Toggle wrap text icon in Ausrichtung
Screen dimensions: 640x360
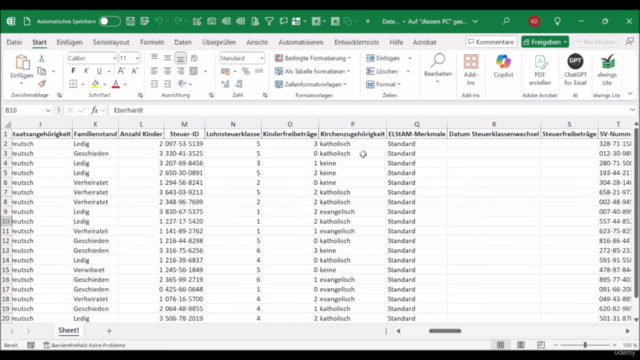tap(194, 58)
